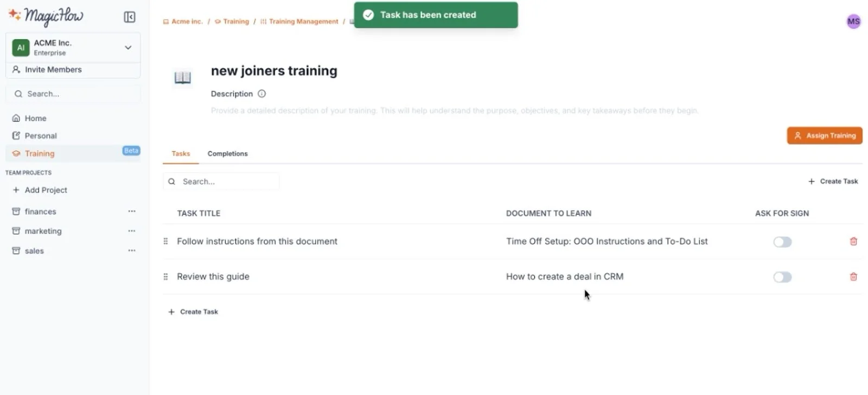868x395 pixels.
Task: Open the Home section icon
Action: tap(17, 118)
